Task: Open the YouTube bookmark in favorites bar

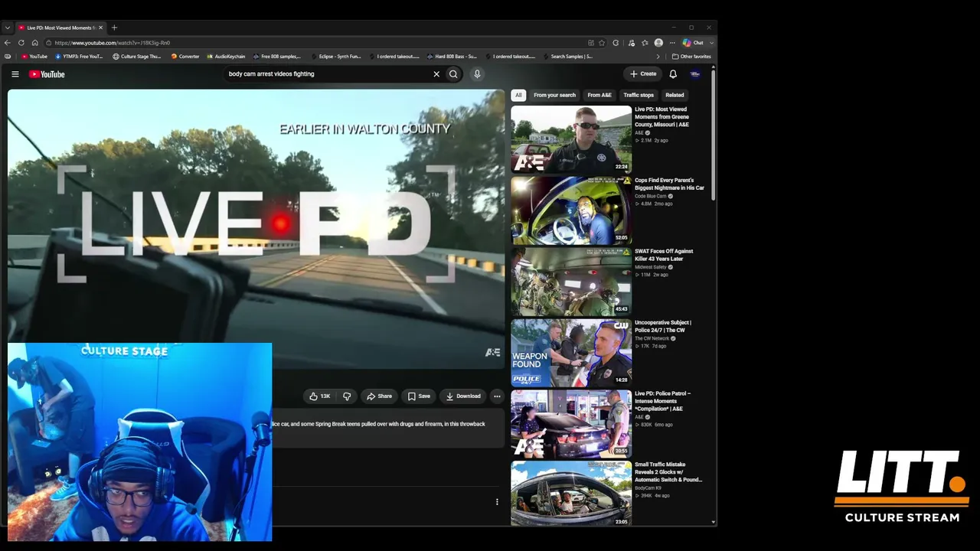Action: [x=34, y=57]
